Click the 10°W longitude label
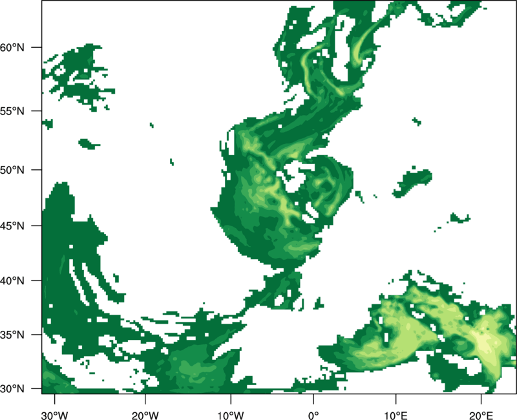 [231, 415]
